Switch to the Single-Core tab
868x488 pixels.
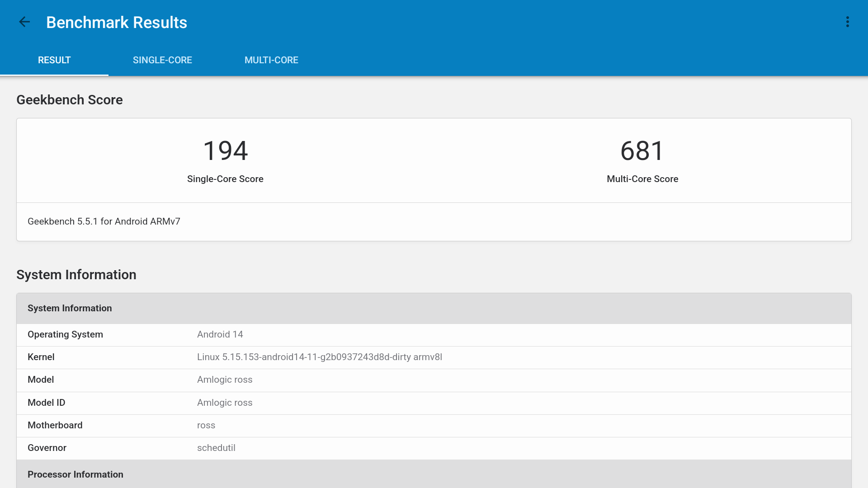pos(162,60)
